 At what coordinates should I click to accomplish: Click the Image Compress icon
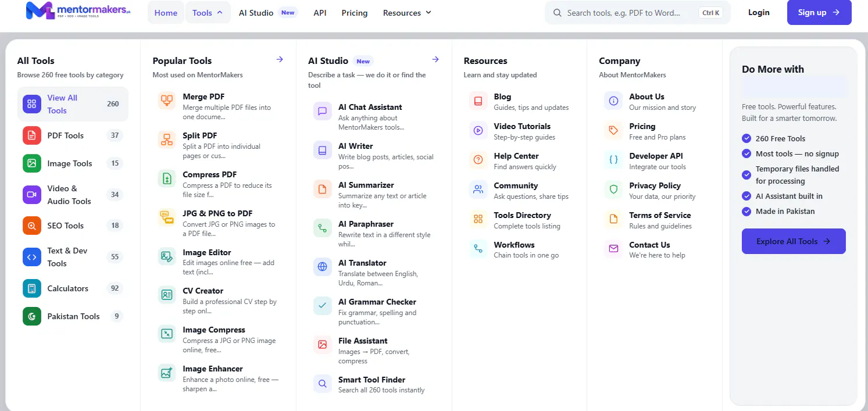167,334
